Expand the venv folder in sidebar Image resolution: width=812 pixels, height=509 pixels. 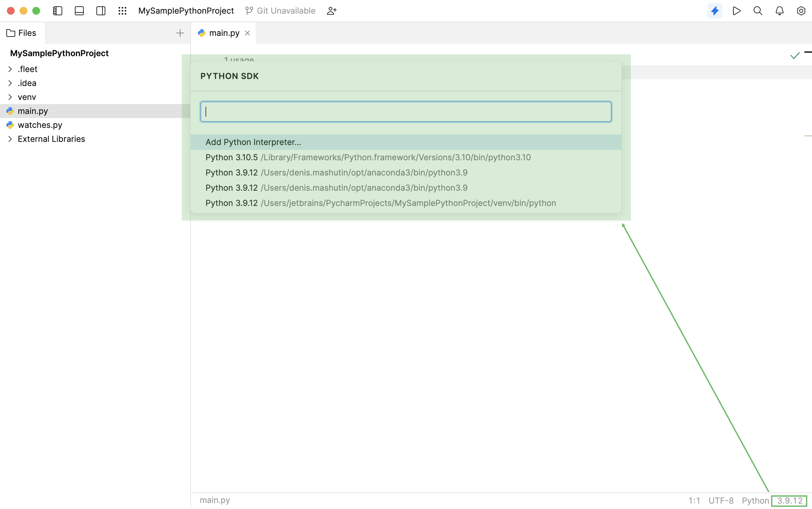[x=10, y=97]
